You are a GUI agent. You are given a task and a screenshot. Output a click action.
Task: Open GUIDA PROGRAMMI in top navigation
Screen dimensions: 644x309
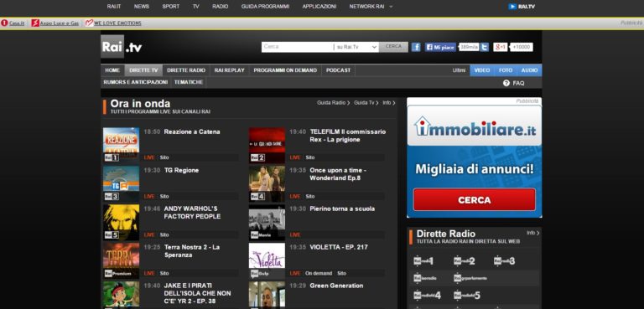point(265,7)
